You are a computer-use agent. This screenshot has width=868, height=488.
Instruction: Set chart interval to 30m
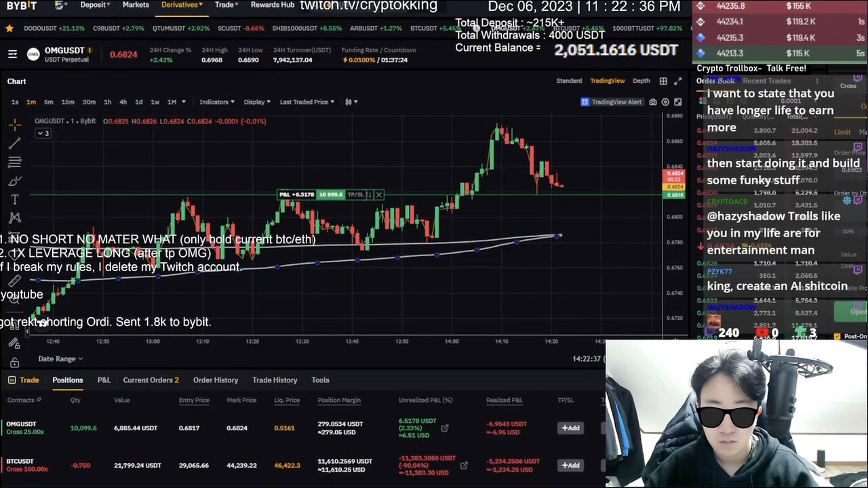click(89, 102)
